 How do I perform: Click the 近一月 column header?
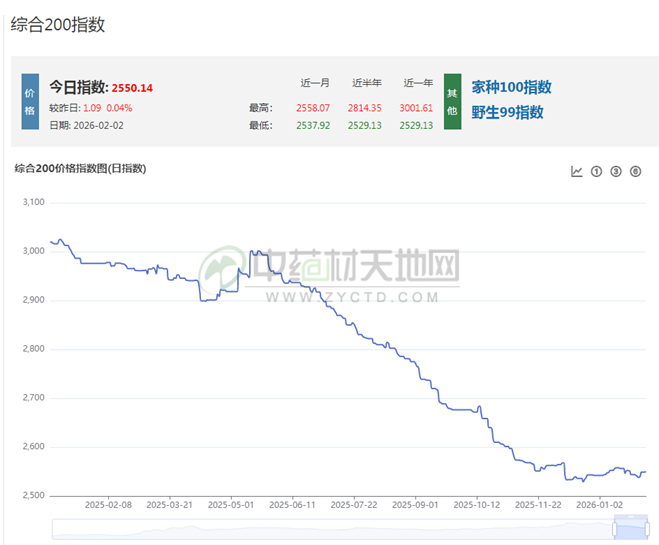tap(315, 83)
